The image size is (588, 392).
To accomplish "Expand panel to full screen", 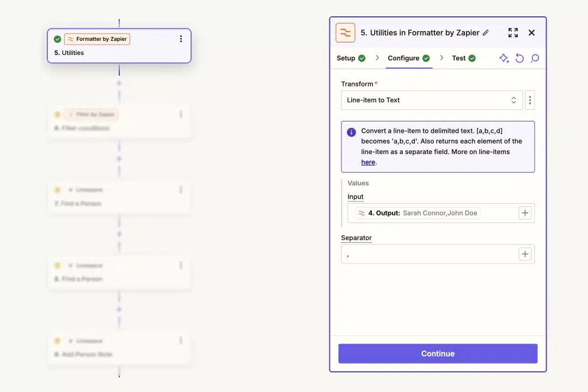I will (x=513, y=33).
